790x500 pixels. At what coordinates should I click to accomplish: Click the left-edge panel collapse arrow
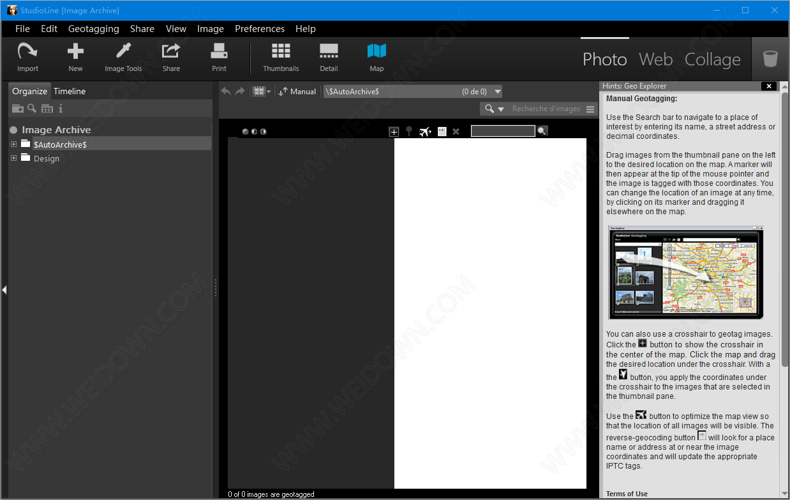tap(4, 290)
